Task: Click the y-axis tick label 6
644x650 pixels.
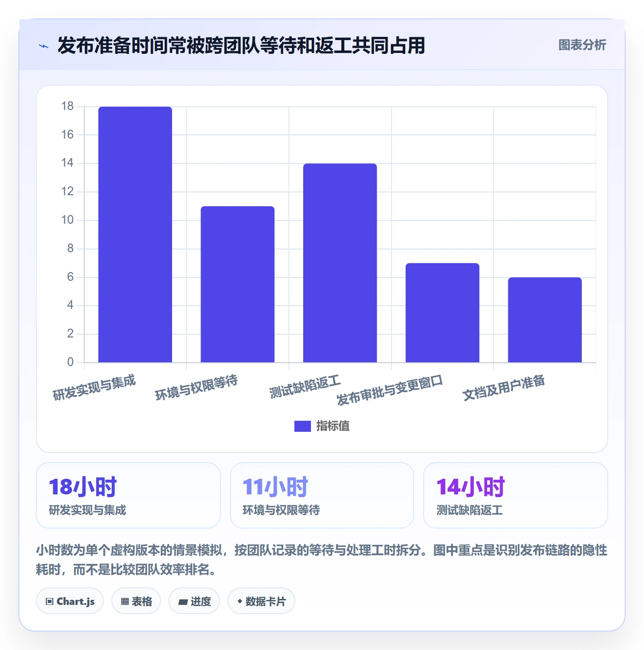Action: click(x=70, y=277)
